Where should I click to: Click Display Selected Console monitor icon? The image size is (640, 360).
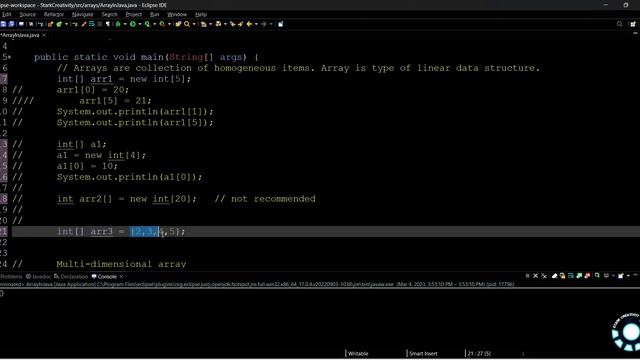pos(607,276)
